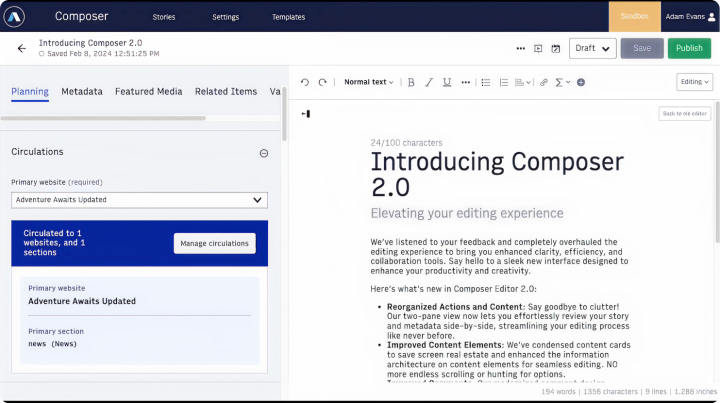Screen dimensions: 720x403
Task: Open the Templates menu
Action: pos(288,17)
